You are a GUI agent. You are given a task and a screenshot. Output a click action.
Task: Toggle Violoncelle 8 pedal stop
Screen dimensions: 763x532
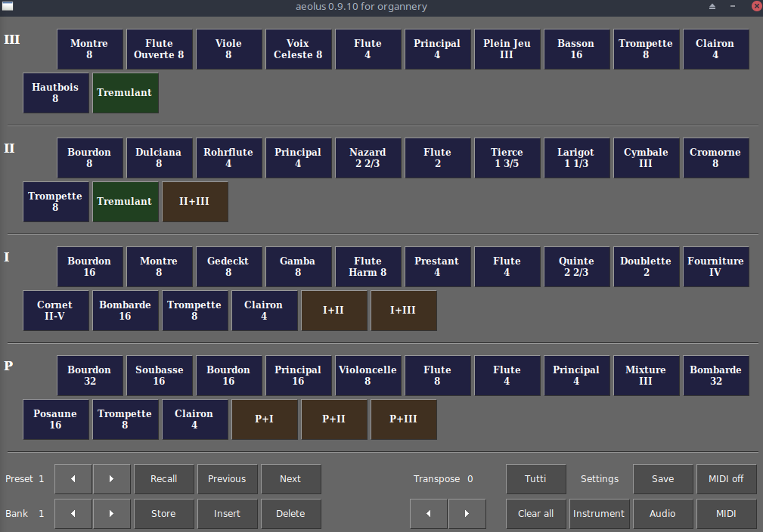[x=368, y=376]
